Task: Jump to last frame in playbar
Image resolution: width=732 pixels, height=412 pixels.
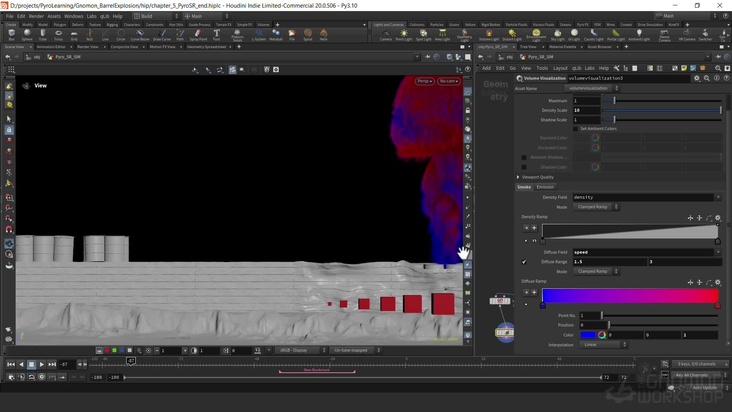Action: (52, 364)
